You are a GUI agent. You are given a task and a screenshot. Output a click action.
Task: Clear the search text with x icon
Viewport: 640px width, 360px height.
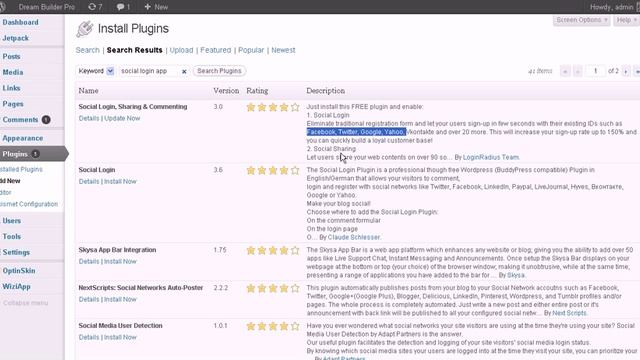[x=184, y=71]
